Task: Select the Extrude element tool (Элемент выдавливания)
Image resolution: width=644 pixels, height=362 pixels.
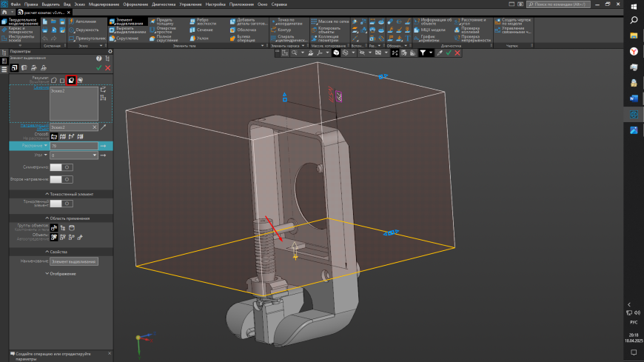Action: coord(124,22)
